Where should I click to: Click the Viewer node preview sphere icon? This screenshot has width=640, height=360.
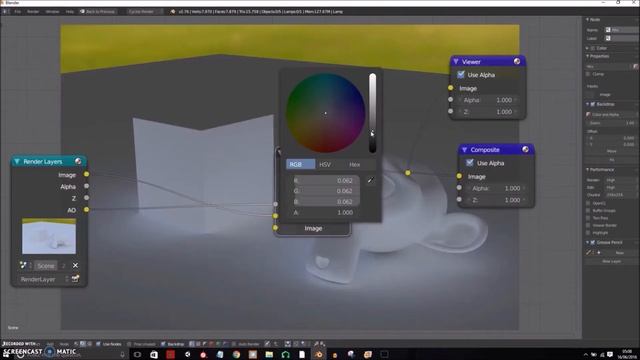(x=517, y=61)
